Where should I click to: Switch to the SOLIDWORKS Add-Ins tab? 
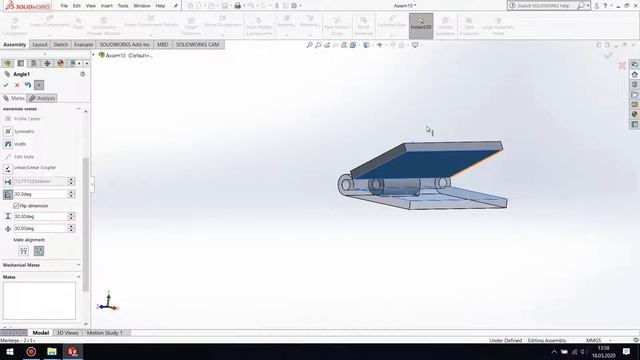tap(124, 44)
